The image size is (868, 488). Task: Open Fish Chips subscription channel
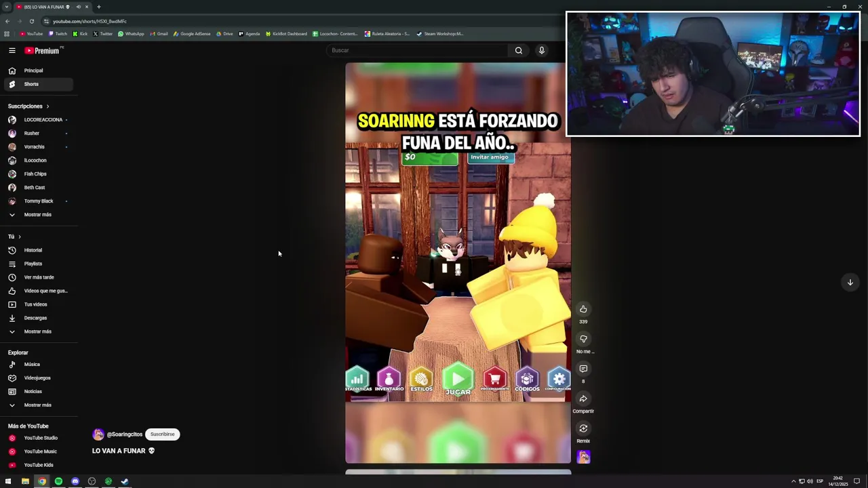[x=38, y=174]
